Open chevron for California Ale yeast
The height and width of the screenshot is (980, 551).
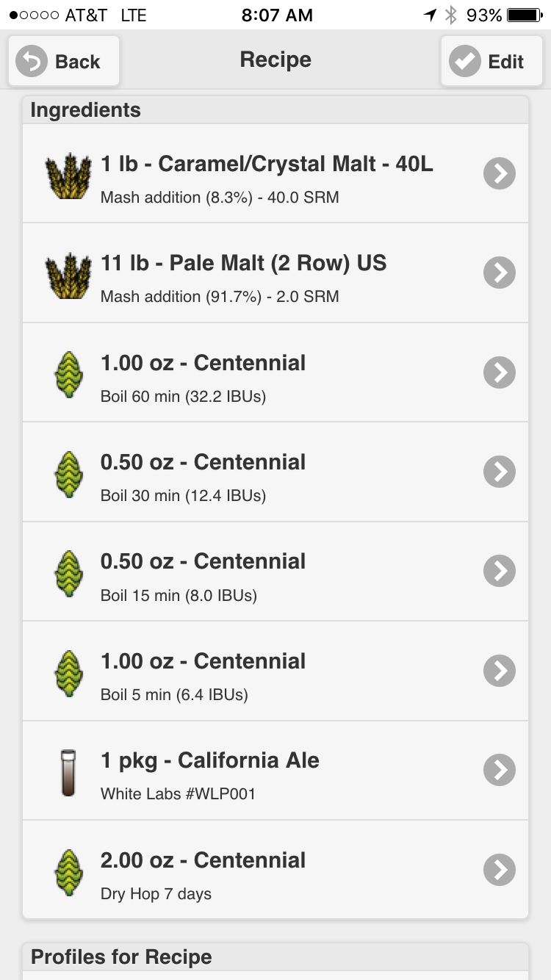(x=500, y=770)
